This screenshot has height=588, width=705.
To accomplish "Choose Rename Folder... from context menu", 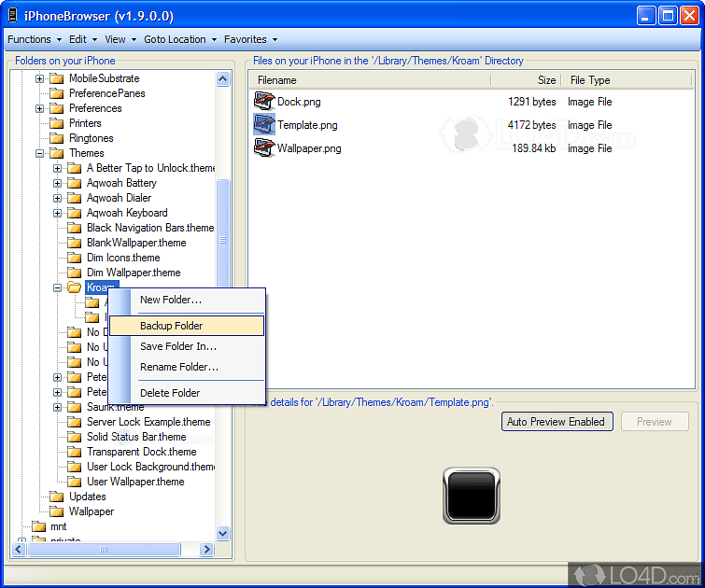I will 187,367.
